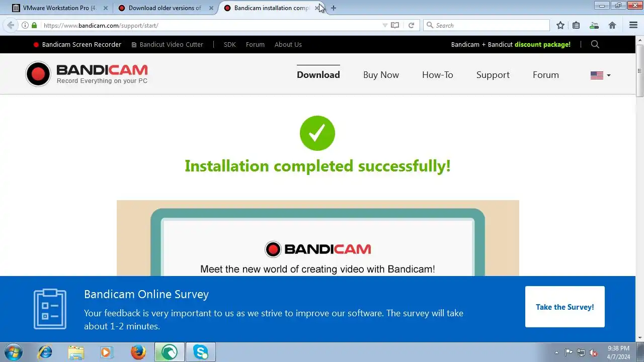Click the taskbar clock showing 9:38 PM
The image size is (644, 362).
618,352
